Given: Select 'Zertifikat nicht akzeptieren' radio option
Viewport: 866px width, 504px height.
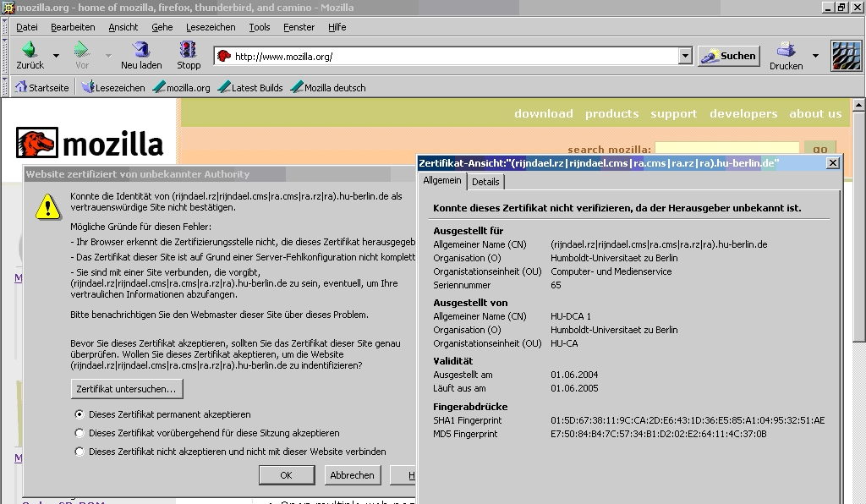Looking at the screenshot, I should click(79, 452).
